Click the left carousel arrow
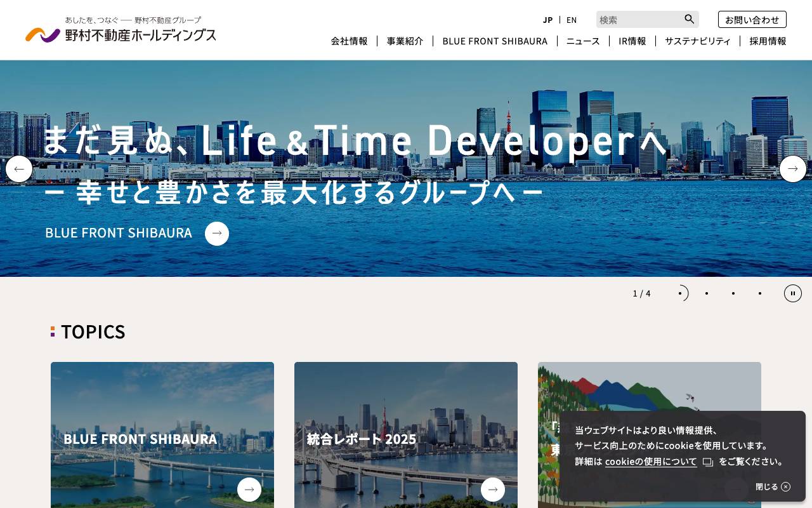This screenshot has width=812, height=508. (19, 169)
